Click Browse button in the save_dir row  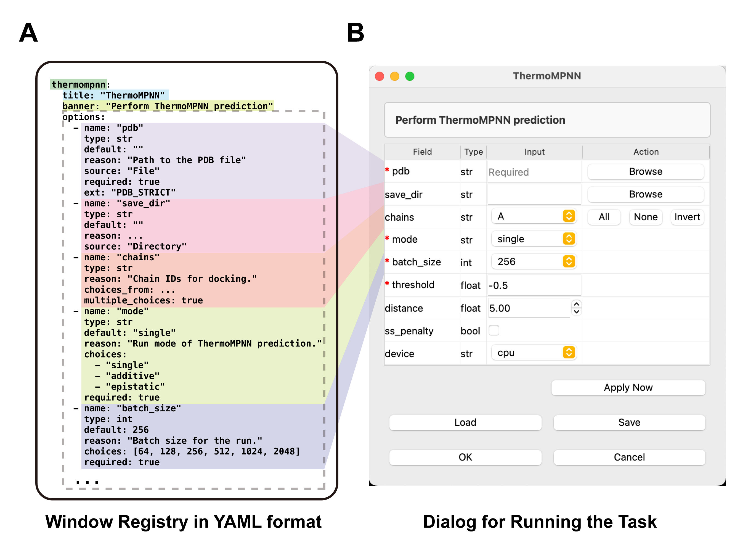coord(645,194)
